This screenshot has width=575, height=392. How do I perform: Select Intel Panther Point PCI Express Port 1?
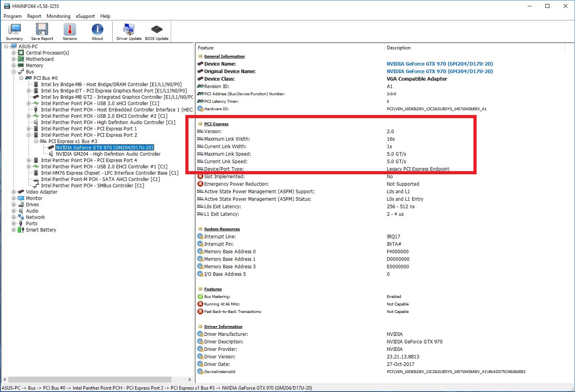click(x=89, y=128)
